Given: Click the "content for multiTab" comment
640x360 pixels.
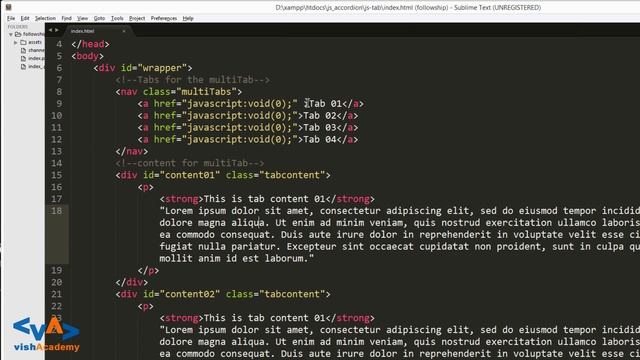Looking at the screenshot, I should (190, 163).
